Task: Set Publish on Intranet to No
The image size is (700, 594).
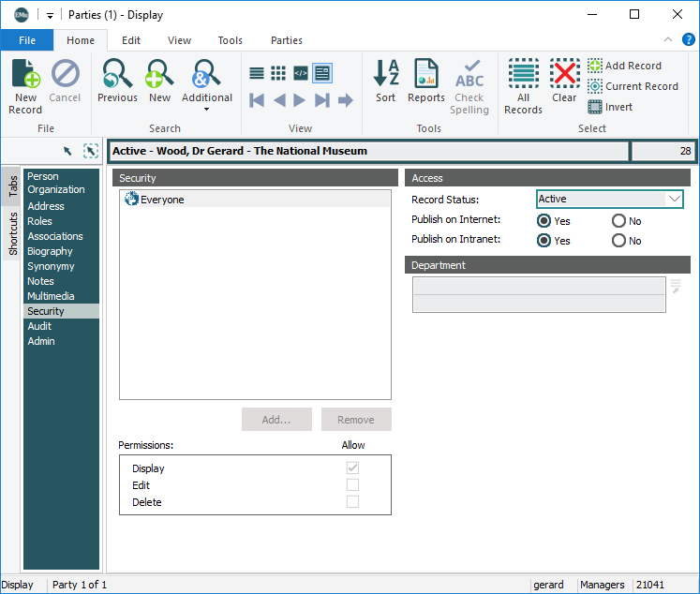Action: [618, 241]
